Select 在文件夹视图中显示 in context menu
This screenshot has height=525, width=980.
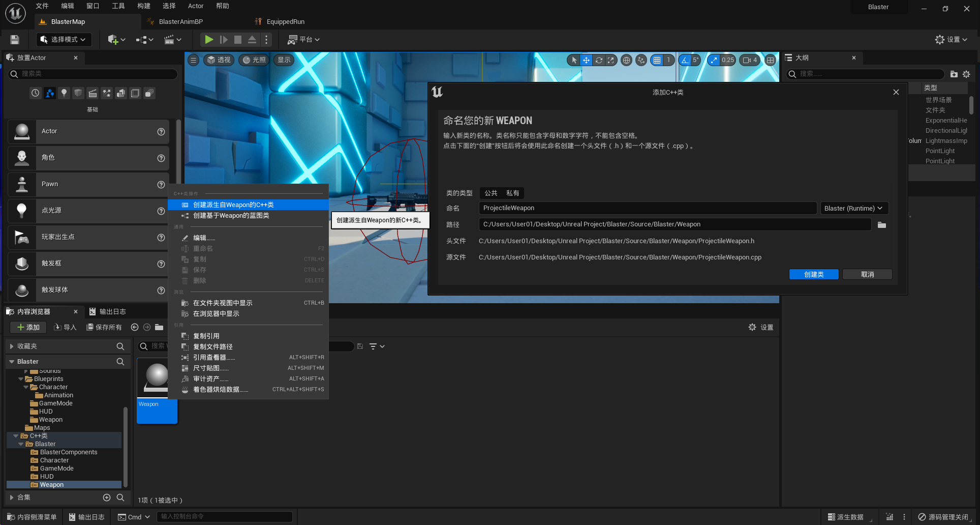pos(248,303)
